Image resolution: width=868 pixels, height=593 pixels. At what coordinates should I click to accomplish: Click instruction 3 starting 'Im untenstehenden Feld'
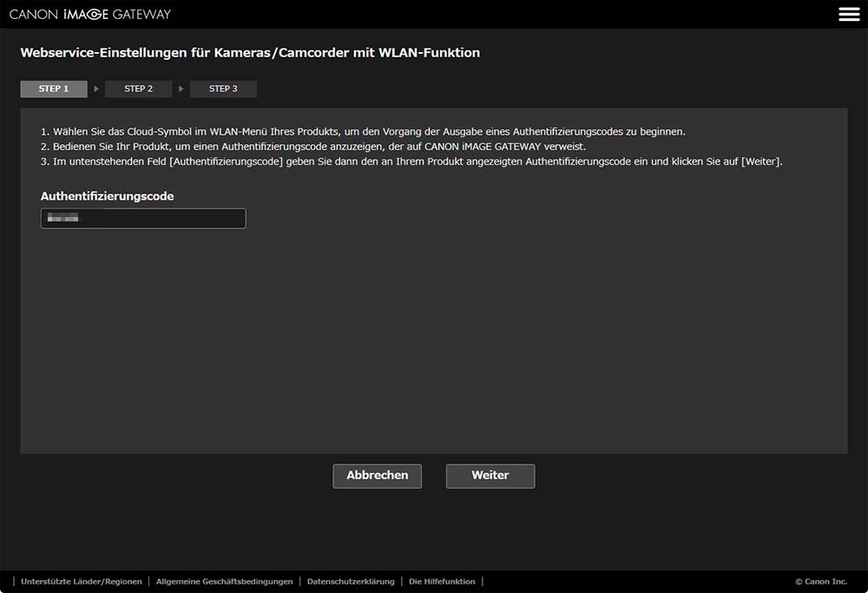pos(411,161)
